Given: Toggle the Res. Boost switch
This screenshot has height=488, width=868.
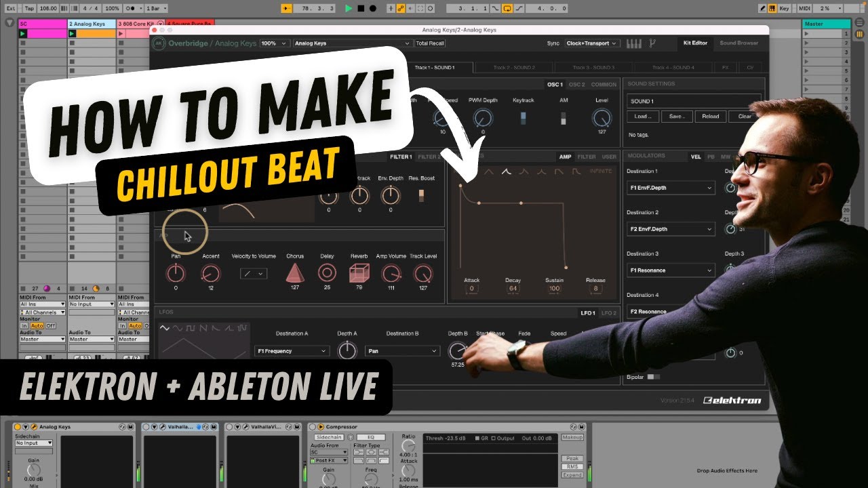Looking at the screenshot, I should coord(422,196).
